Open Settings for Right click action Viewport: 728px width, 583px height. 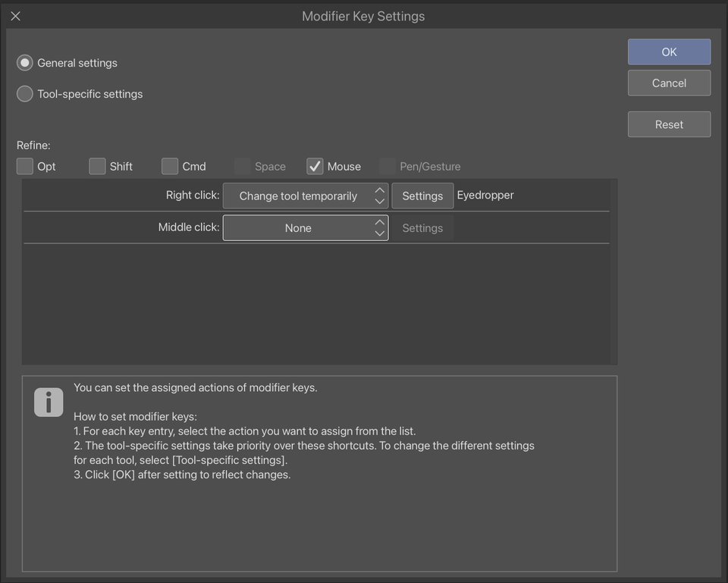tap(422, 196)
